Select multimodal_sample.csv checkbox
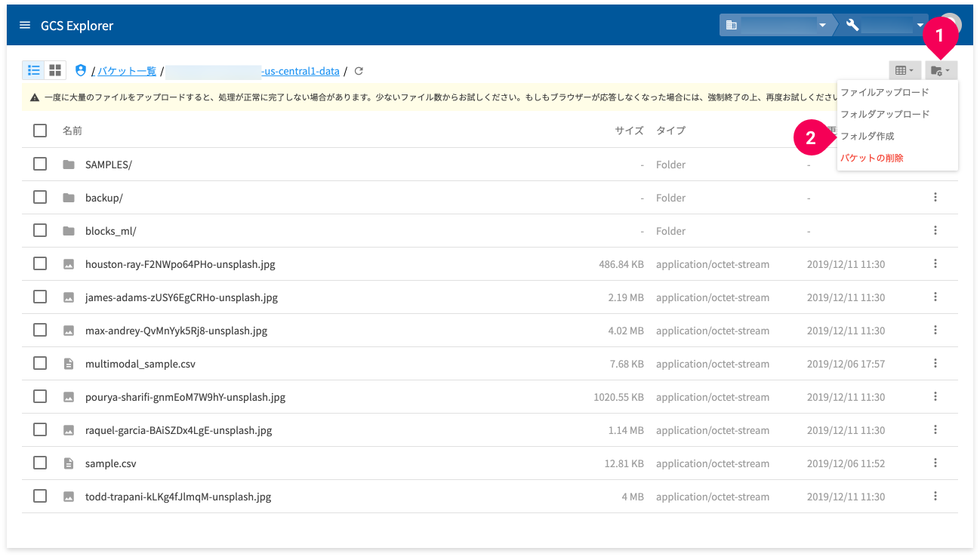The height and width of the screenshot is (557, 980). tap(40, 363)
